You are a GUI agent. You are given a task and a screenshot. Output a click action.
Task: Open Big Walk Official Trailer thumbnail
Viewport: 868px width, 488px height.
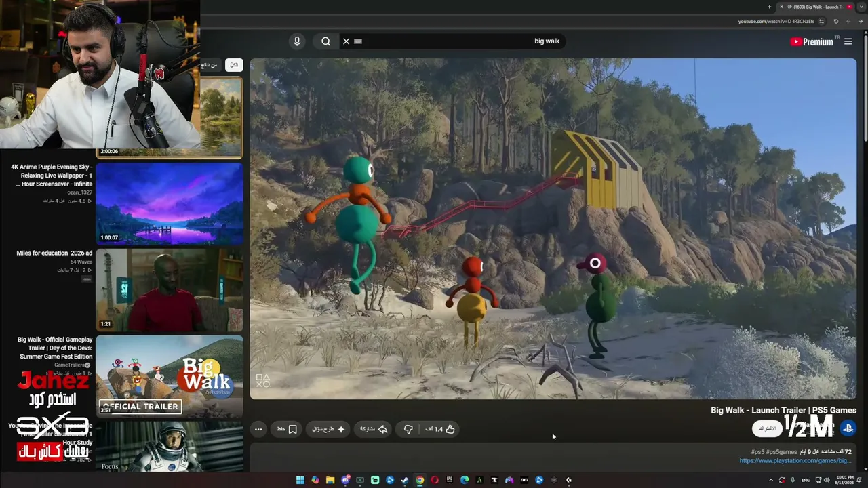tap(170, 376)
